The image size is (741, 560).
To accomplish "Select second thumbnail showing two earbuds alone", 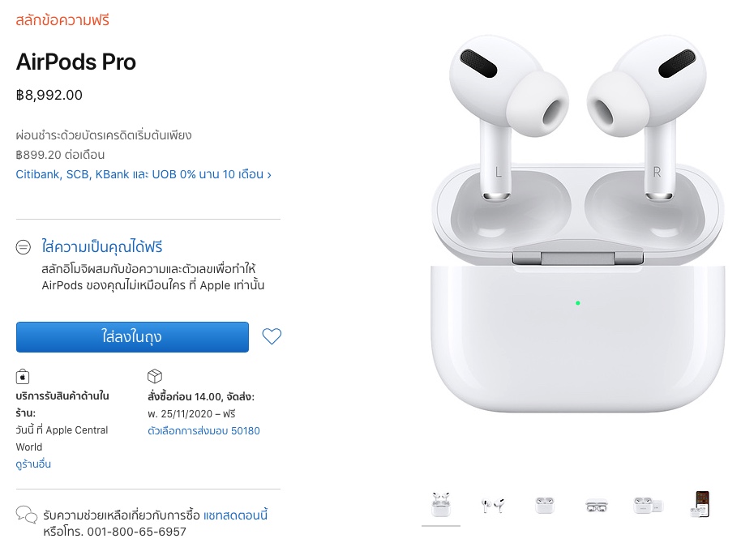I will tap(493, 505).
